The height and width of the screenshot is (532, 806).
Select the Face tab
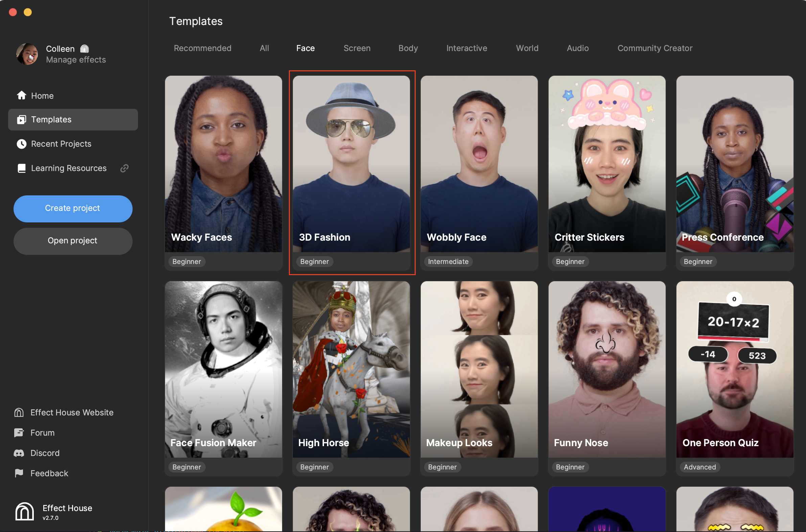(x=305, y=48)
